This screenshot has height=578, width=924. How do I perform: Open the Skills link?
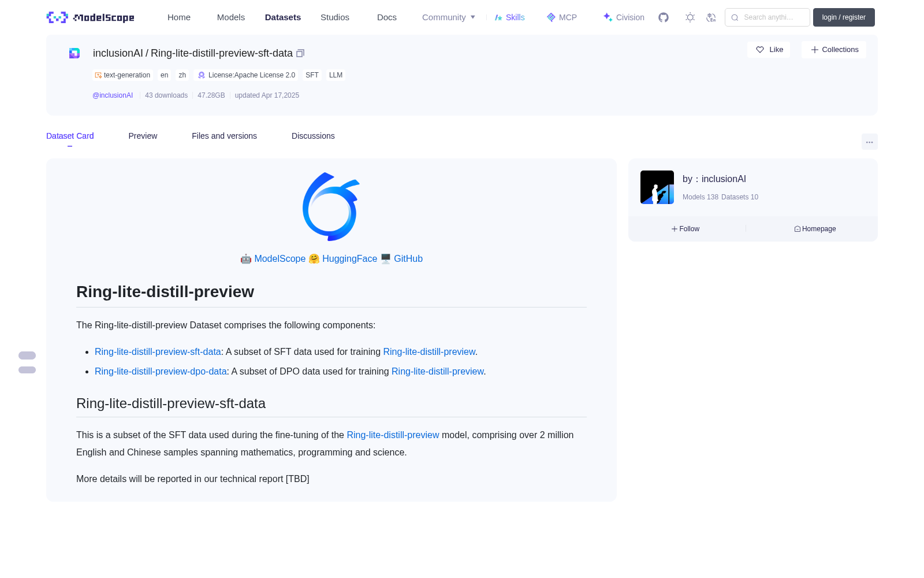tap(510, 17)
